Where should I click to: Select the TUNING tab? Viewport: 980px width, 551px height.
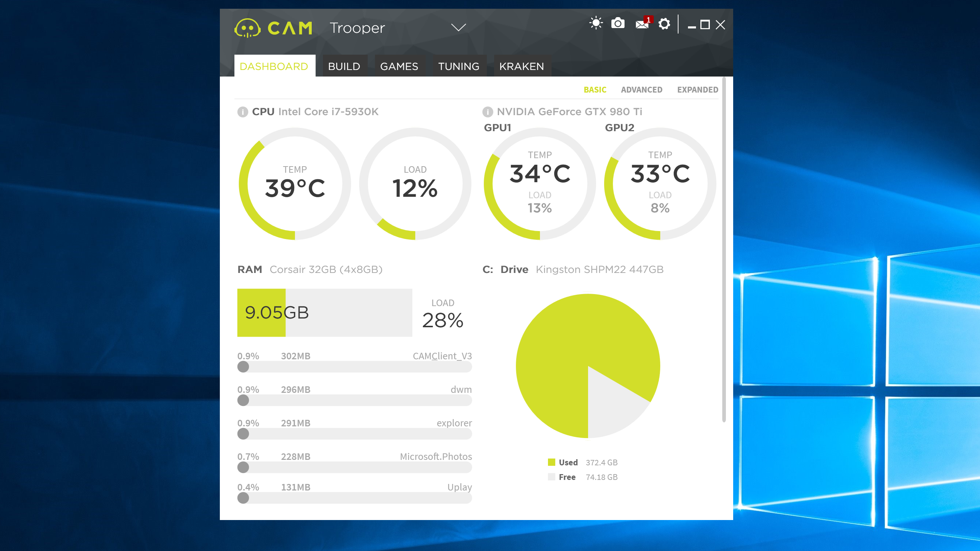click(458, 66)
